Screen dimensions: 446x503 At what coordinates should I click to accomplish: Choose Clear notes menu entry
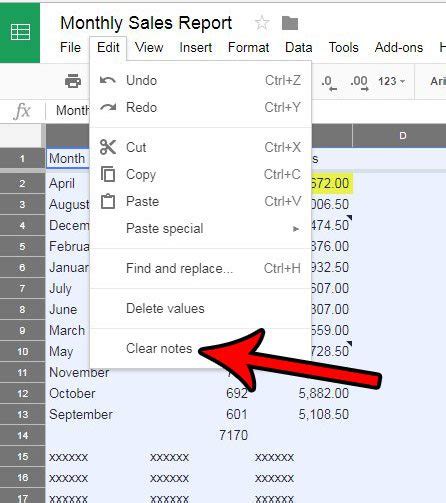201,349
